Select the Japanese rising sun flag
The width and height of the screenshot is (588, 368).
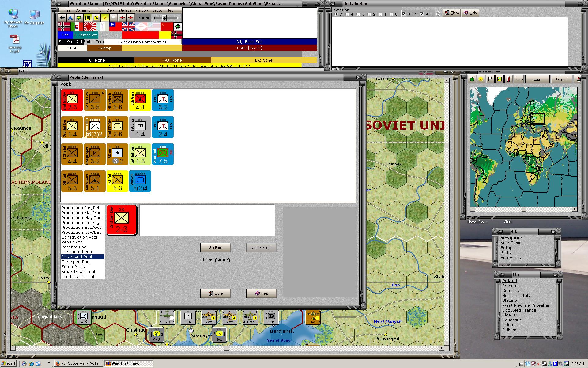click(x=90, y=27)
